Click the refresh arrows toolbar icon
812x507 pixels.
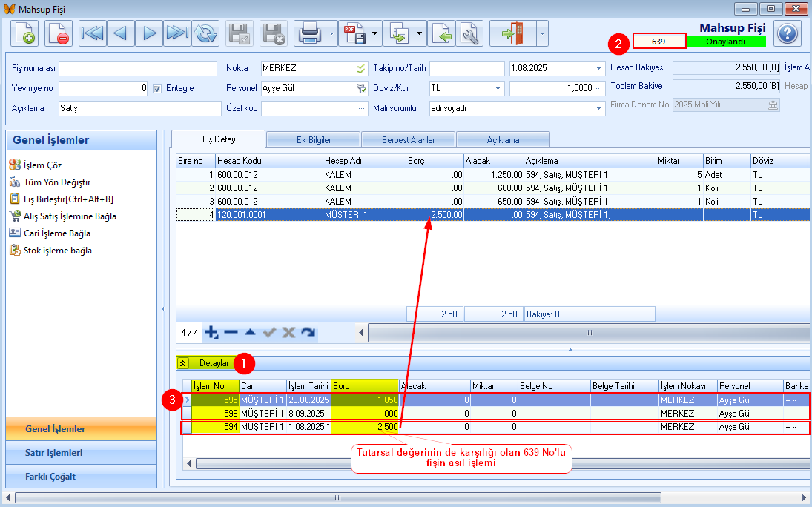(x=205, y=33)
